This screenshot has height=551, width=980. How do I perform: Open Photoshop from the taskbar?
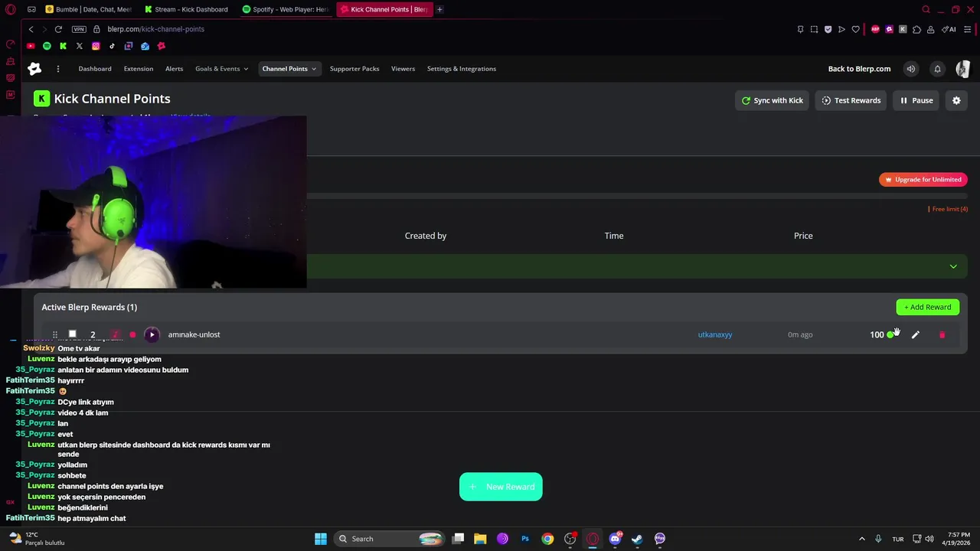525,539
